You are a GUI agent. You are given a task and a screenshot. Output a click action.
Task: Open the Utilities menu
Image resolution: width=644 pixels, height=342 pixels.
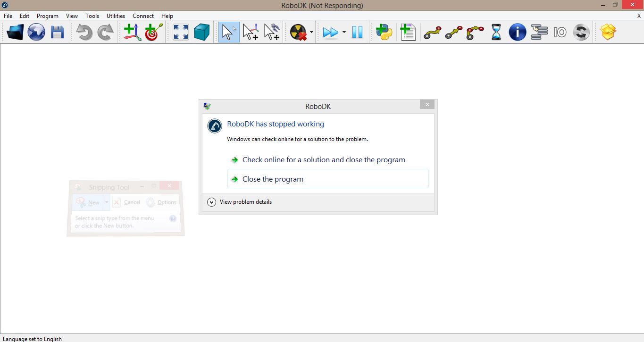tap(116, 16)
